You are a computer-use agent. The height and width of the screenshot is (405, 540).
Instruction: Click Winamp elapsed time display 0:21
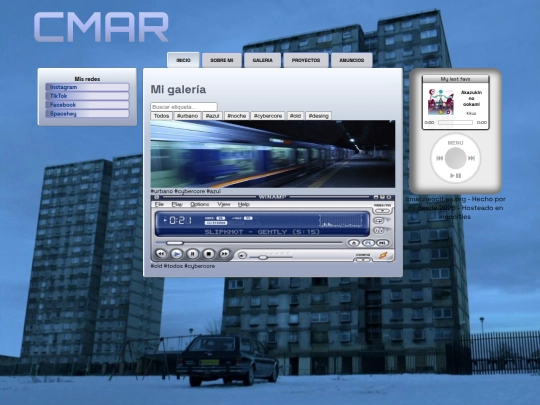(180, 220)
